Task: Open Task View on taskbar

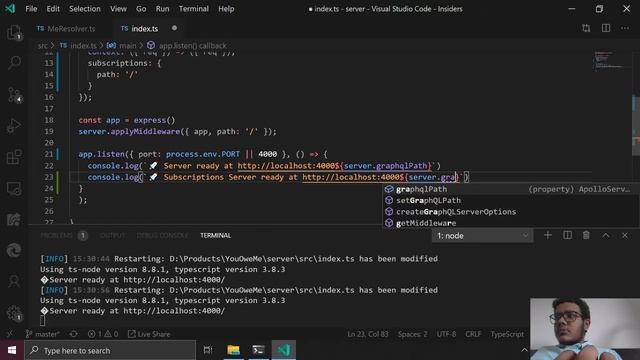Action: tap(208, 350)
